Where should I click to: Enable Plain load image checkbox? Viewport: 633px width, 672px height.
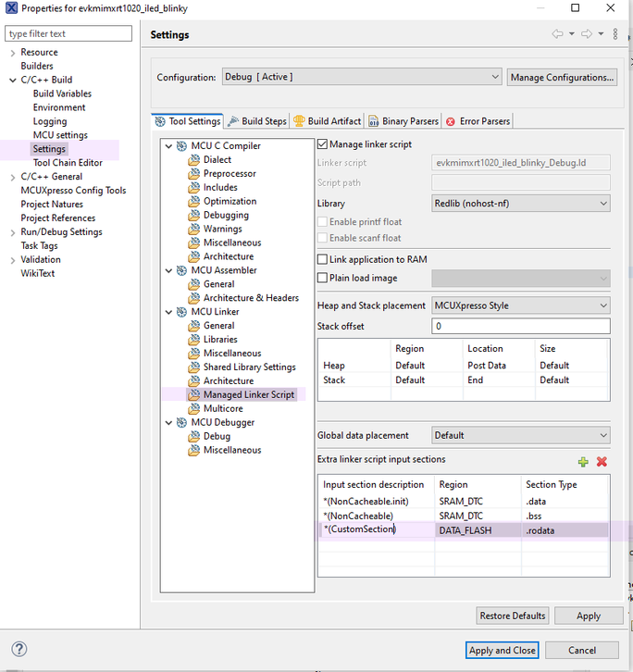[322, 278]
